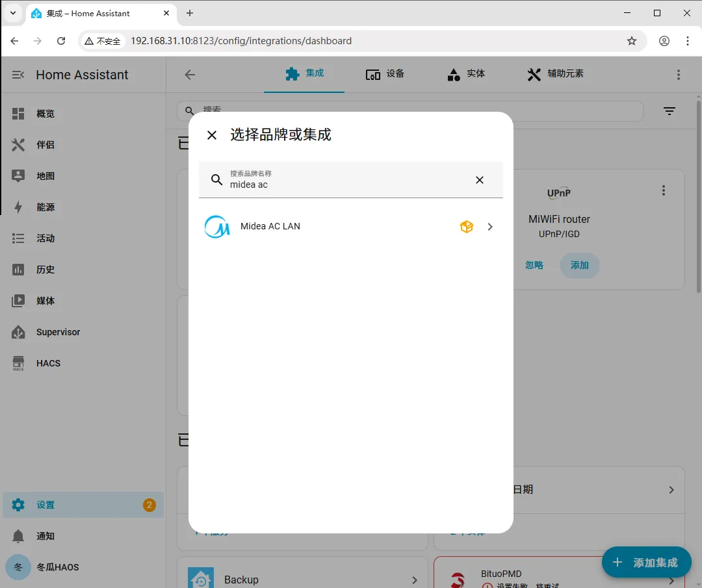The height and width of the screenshot is (588, 702).
Task: Open the top-right page overflow menu
Action: (x=678, y=75)
